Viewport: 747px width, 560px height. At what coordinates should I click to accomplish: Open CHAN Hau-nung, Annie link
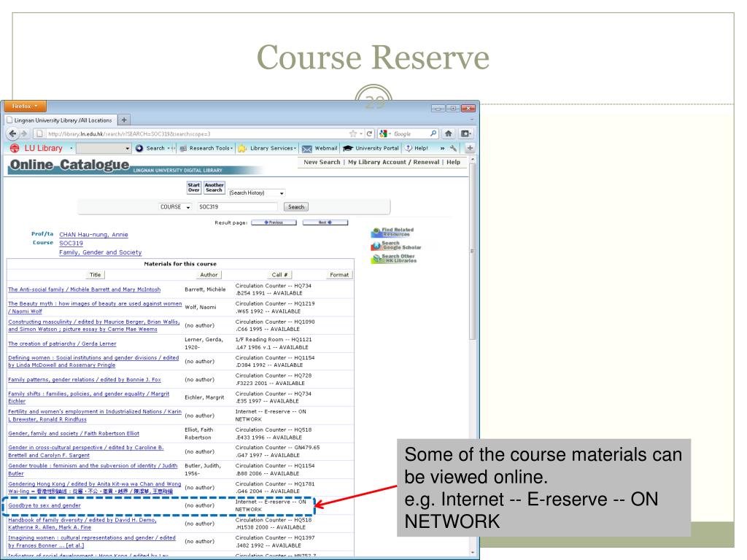[93, 234]
